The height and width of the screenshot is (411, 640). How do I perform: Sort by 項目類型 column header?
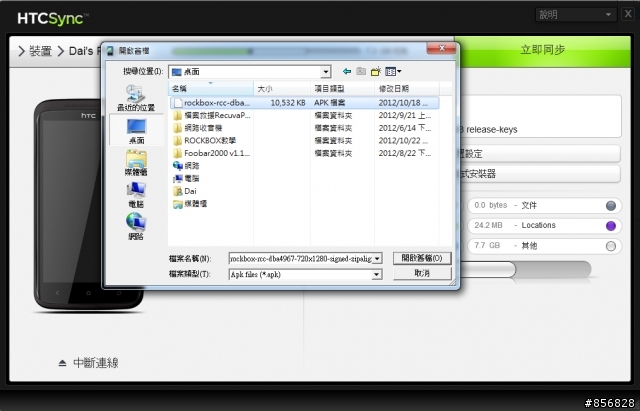click(342, 89)
